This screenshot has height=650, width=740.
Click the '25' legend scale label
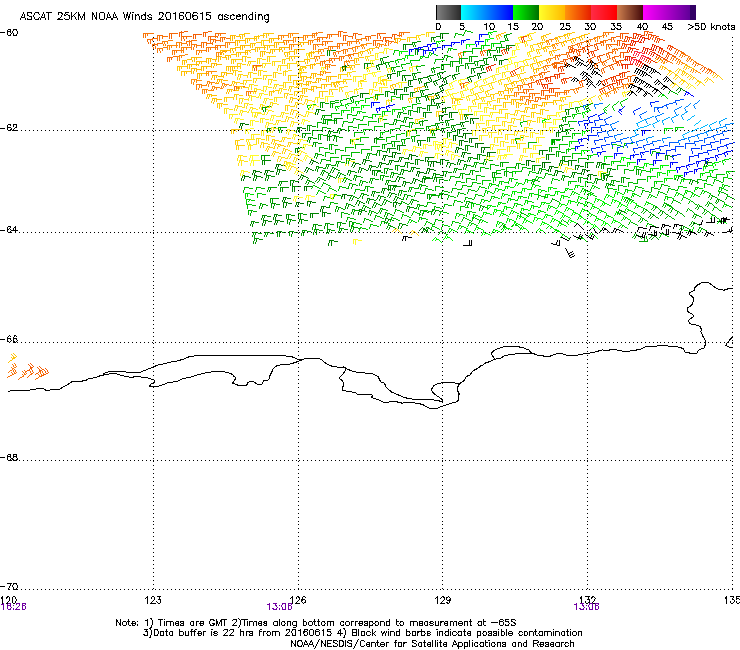point(565,27)
